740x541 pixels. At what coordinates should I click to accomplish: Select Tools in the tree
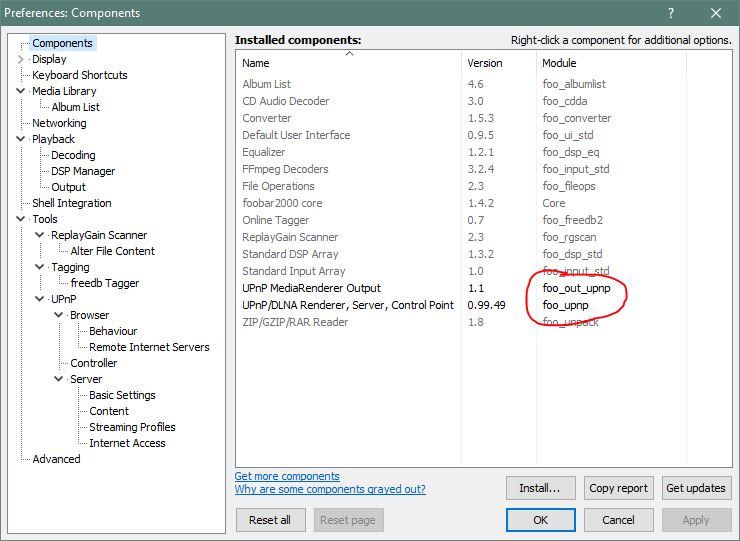click(45, 219)
